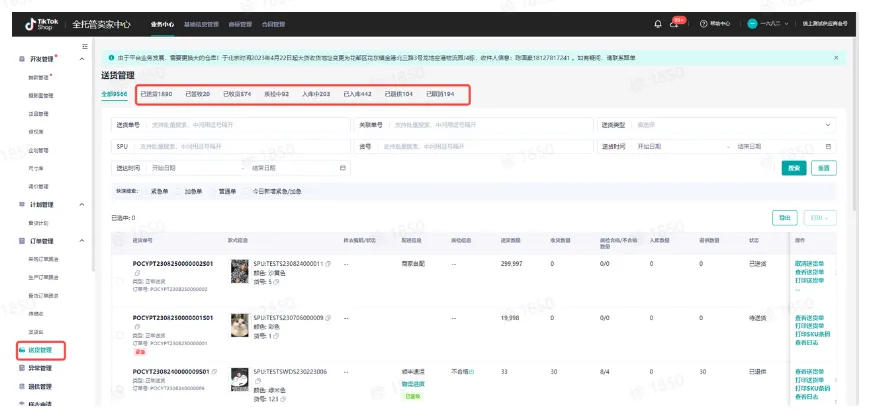Focus the SPU search field

point(231,147)
